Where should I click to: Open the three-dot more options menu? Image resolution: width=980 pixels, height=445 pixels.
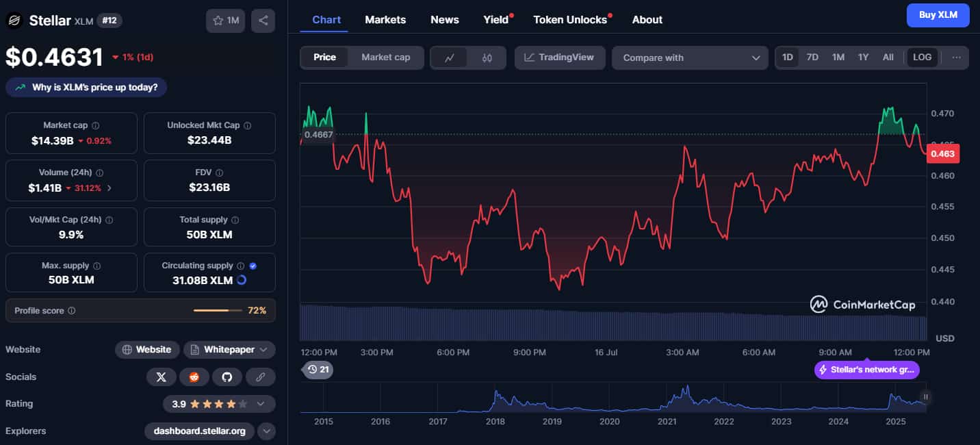point(956,58)
